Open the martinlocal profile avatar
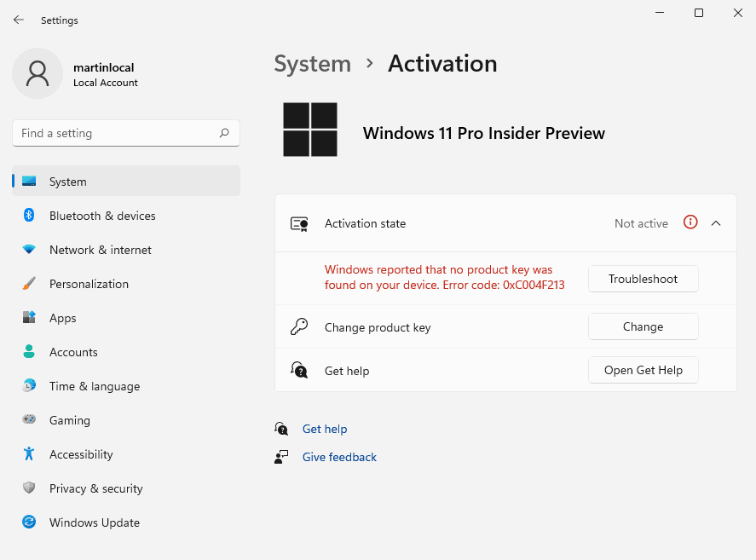756x560 pixels. (x=38, y=73)
